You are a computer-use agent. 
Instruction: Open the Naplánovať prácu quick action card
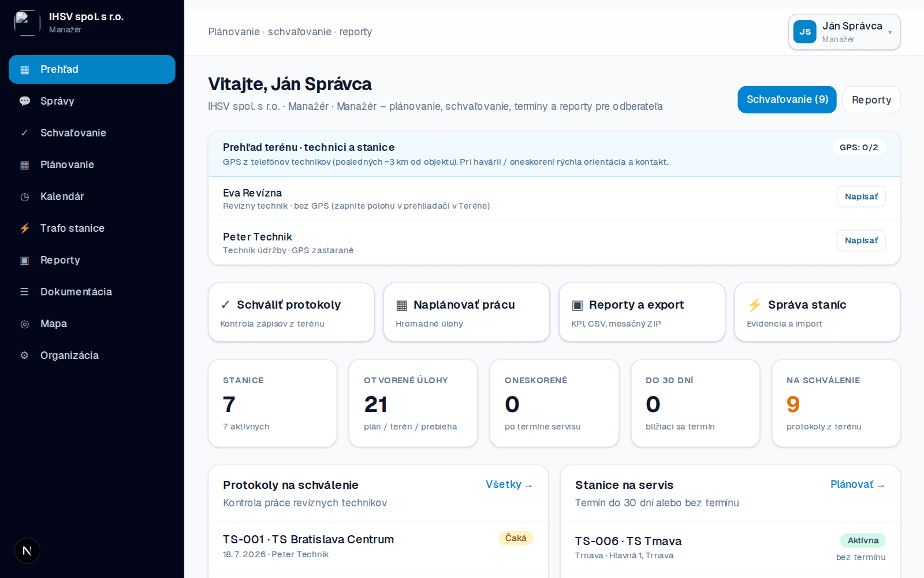467,312
